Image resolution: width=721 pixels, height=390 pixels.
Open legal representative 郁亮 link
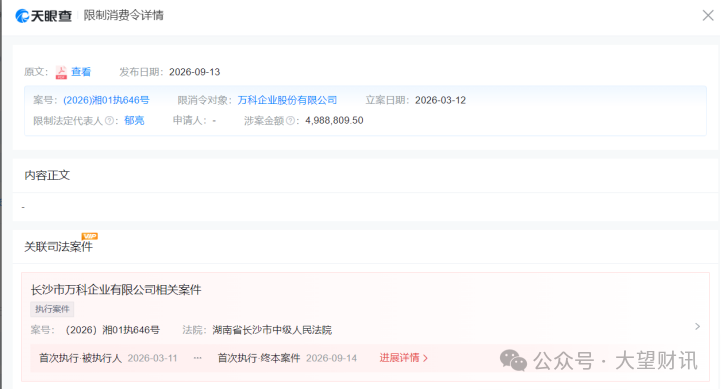[134, 120]
